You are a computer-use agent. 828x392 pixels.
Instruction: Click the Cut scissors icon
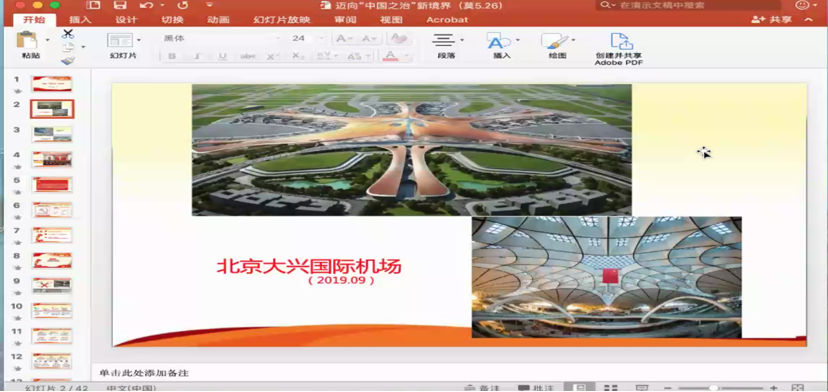[x=68, y=34]
